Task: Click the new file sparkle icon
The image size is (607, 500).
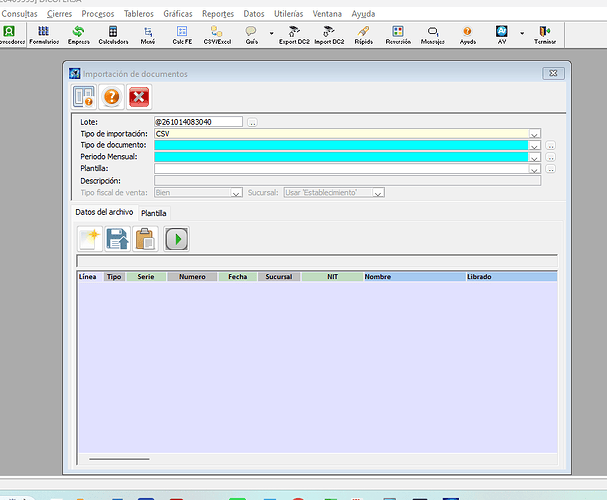Action: pos(90,239)
